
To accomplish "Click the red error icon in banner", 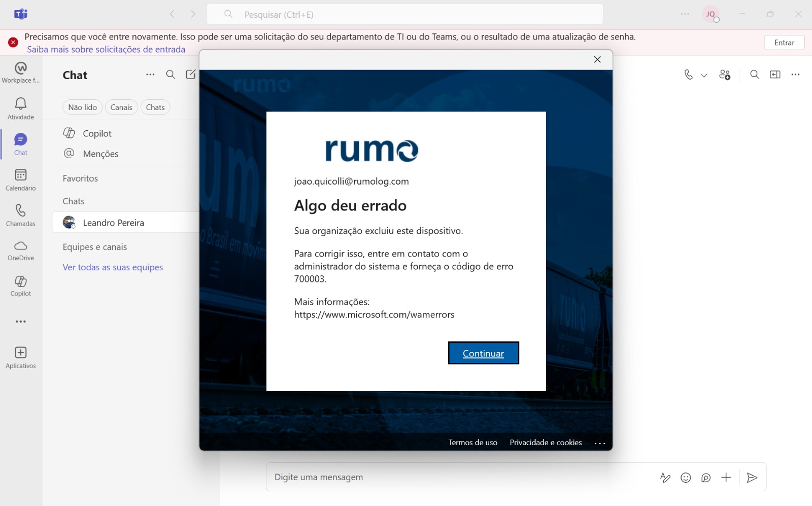I will coord(13,42).
